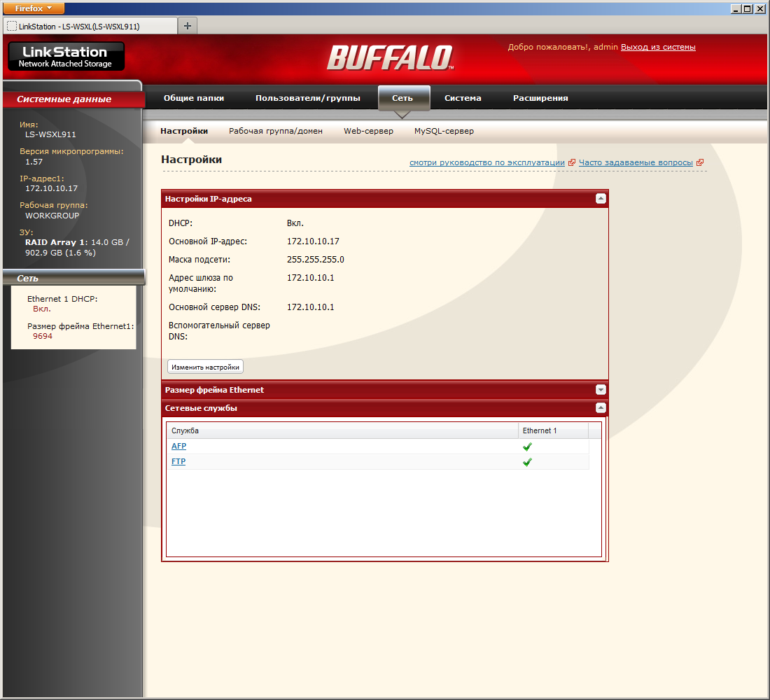Click the Настройки page heading
Viewport: 770px width, 700px height.
point(192,159)
